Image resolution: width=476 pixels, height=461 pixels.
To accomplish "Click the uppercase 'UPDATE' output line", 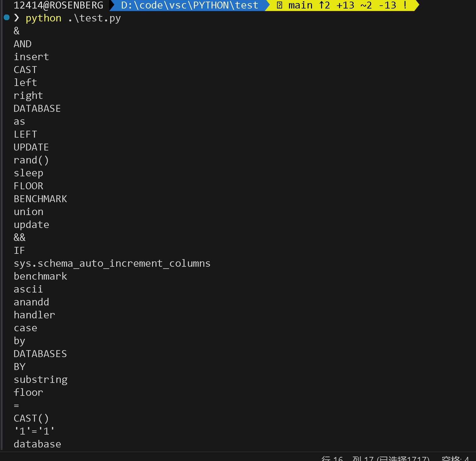I will coord(31,147).
